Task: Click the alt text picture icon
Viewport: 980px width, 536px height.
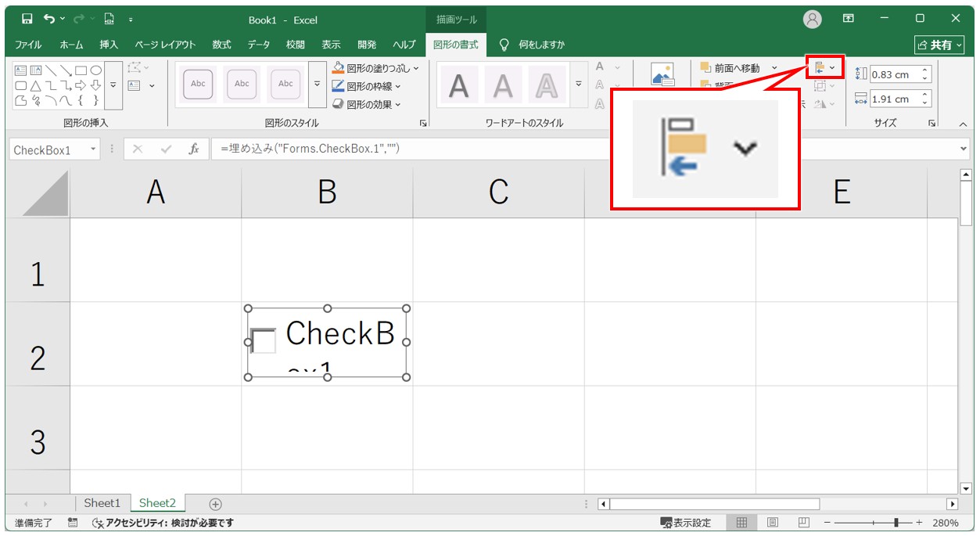Action: coord(662,74)
